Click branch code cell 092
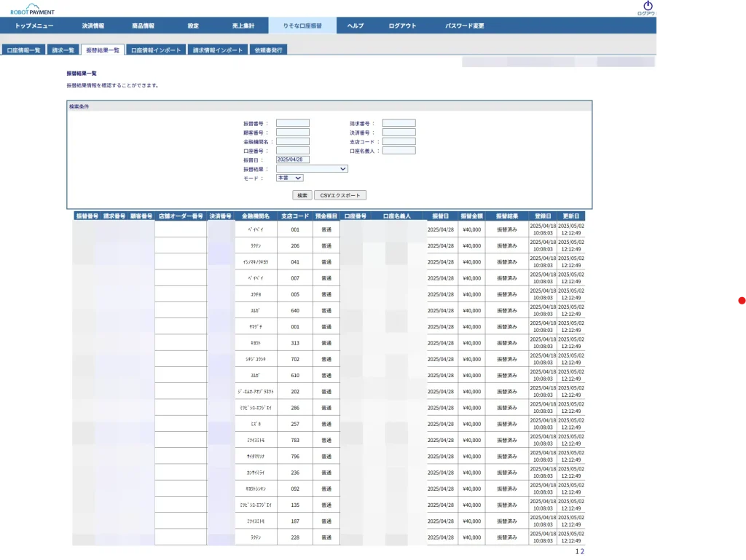 (296, 489)
